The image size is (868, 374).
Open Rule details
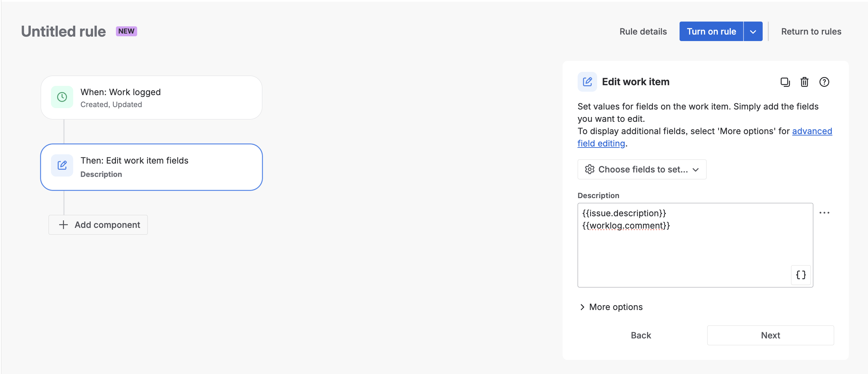click(x=643, y=31)
